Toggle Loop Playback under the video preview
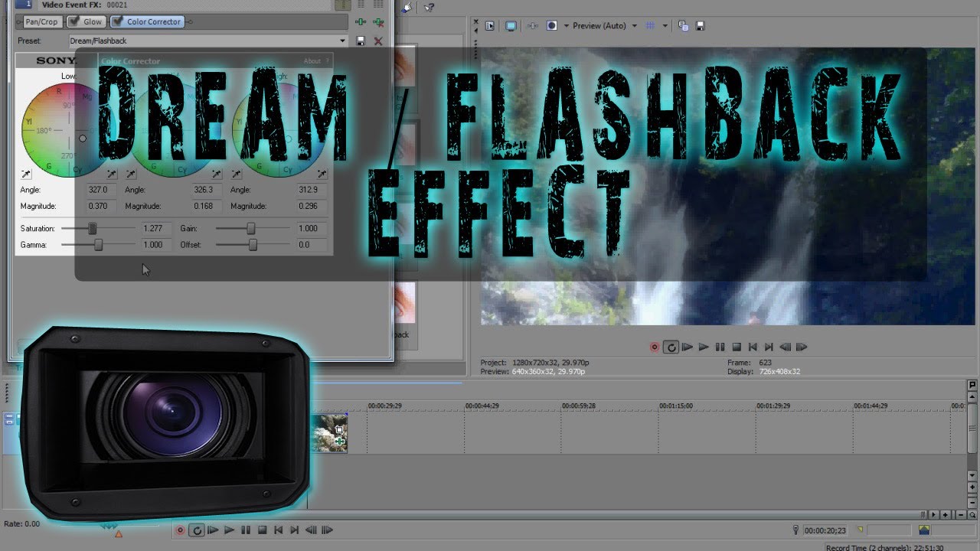This screenshot has height=551, width=980. click(x=671, y=347)
